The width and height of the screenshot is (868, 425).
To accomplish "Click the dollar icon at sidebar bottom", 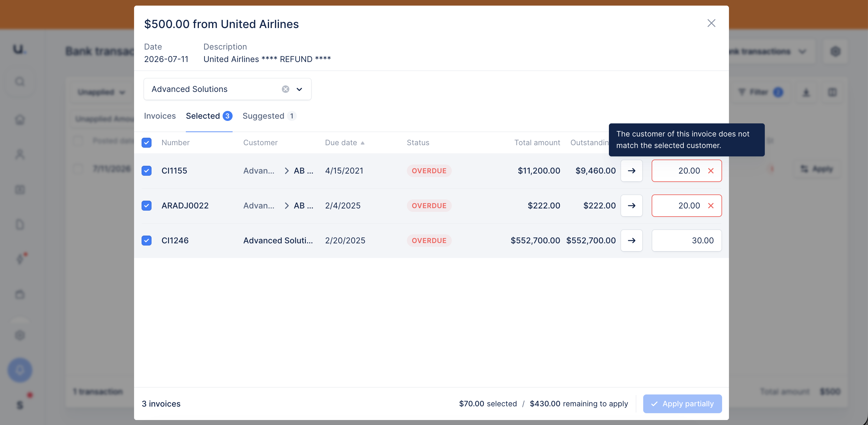I will click(20, 404).
